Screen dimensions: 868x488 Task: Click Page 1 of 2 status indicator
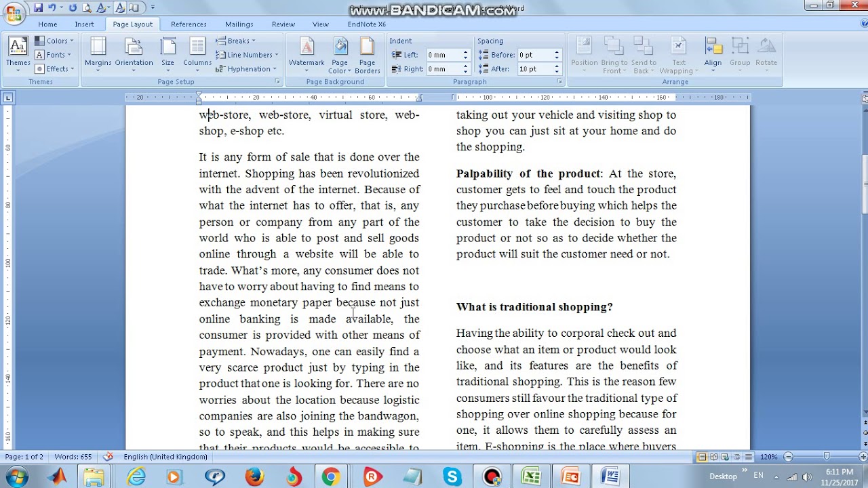coord(24,457)
